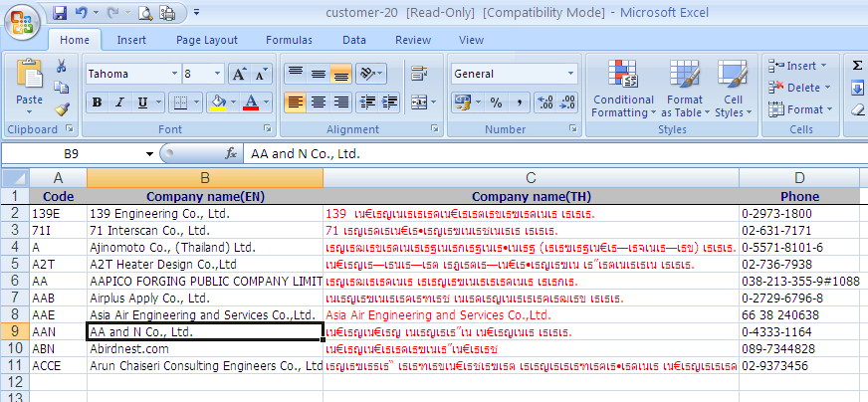
Task: Open the Number dialog launcher
Action: point(573,128)
